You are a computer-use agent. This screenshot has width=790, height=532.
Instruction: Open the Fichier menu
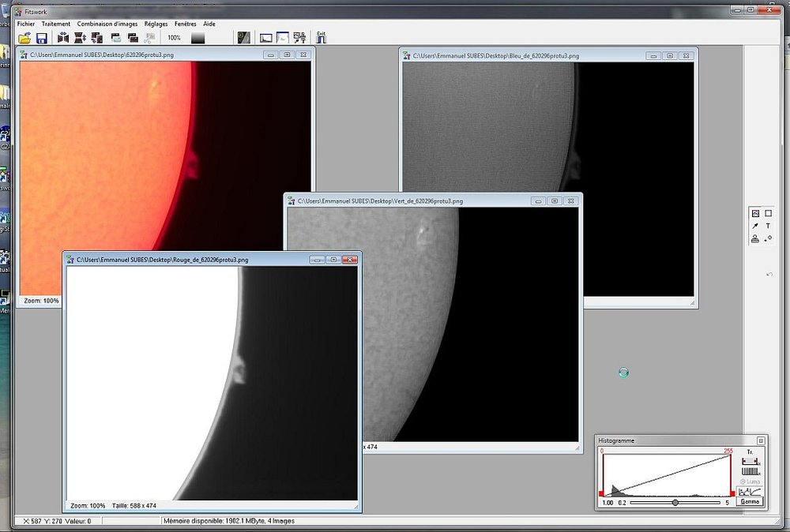tap(26, 24)
